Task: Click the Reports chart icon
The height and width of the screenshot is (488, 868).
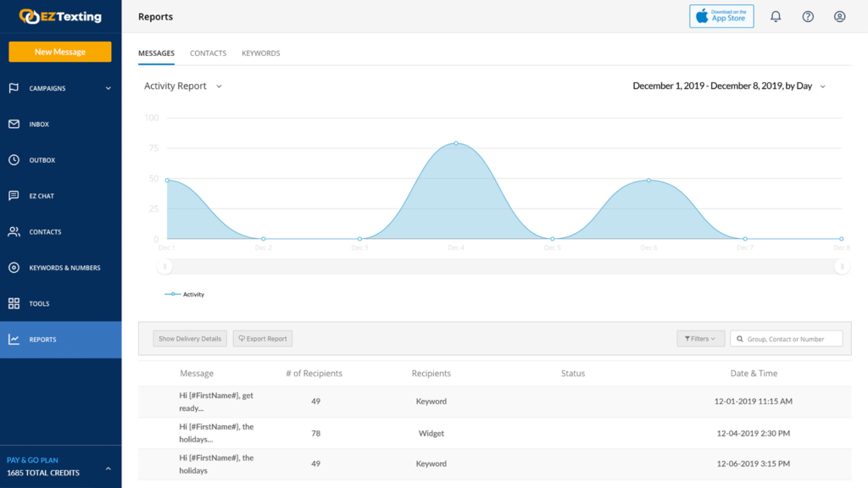Action: [x=14, y=339]
